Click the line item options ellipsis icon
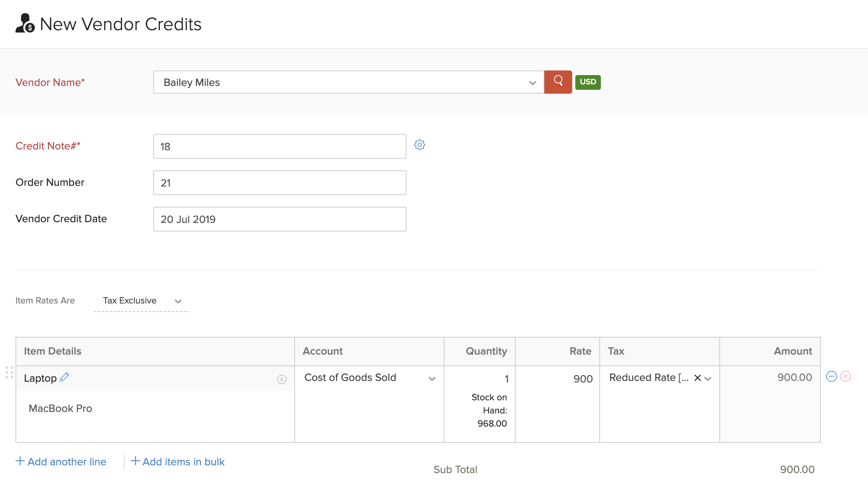This screenshot has width=868, height=487. coord(831,376)
